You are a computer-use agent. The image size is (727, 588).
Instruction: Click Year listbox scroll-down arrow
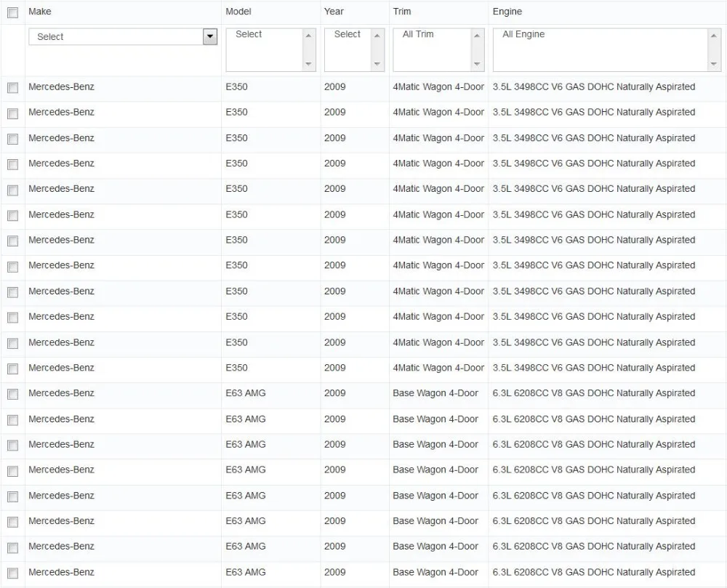(x=377, y=64)
